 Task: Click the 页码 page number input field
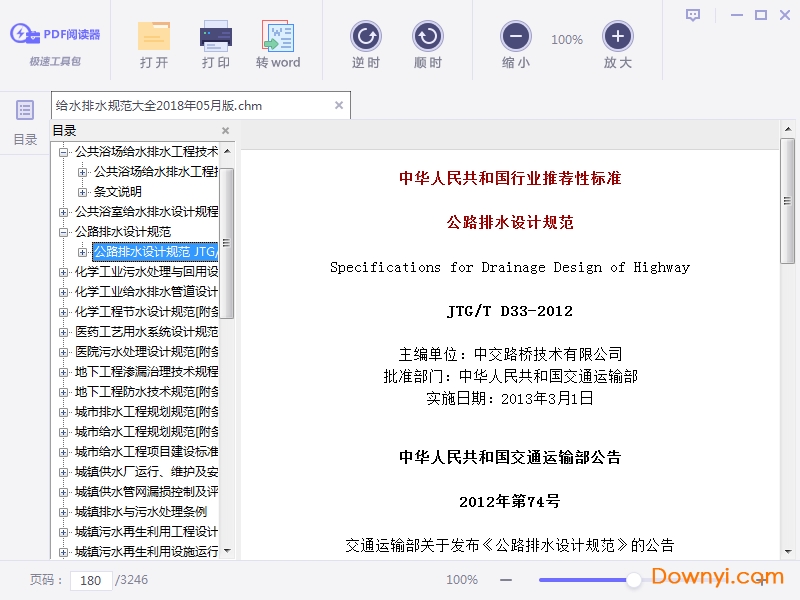coord(92,580)
